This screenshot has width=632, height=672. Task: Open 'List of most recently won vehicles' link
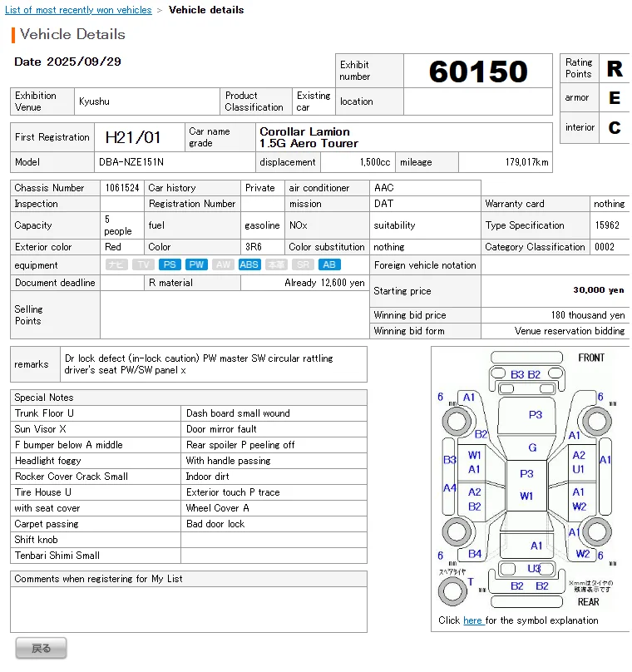(x=78, y=10)
